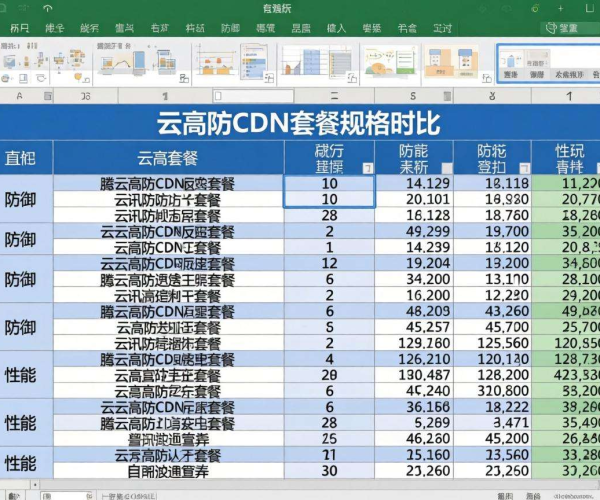Select the gray table grid thumbnail in the ribbon
The width and height of the screenshot is (600, 500).
340,62
